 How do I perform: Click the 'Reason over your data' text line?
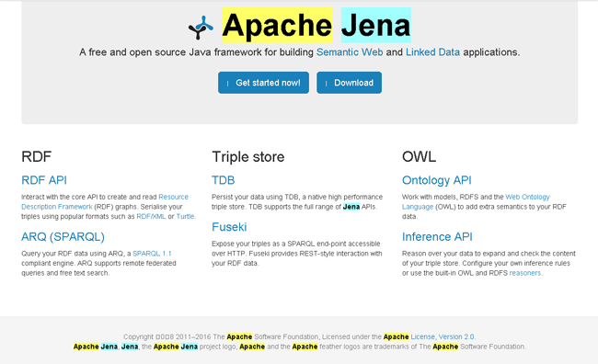click(489, 254)
